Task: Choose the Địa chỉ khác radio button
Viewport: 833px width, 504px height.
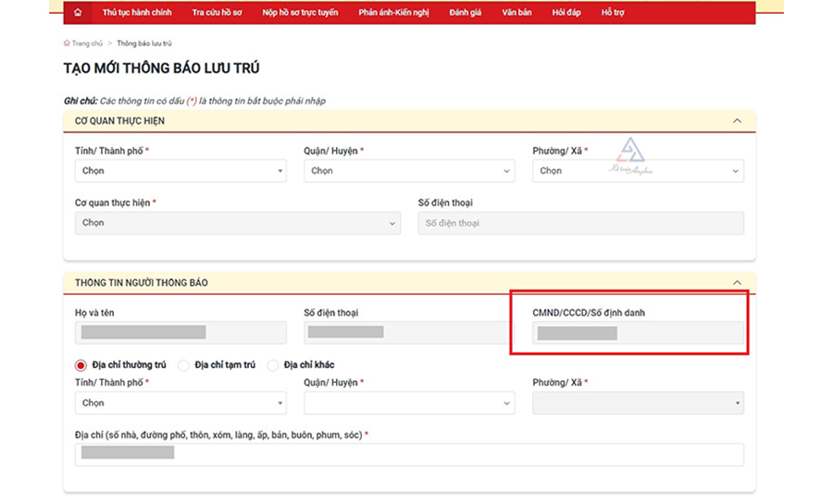Action: [273, 365]
